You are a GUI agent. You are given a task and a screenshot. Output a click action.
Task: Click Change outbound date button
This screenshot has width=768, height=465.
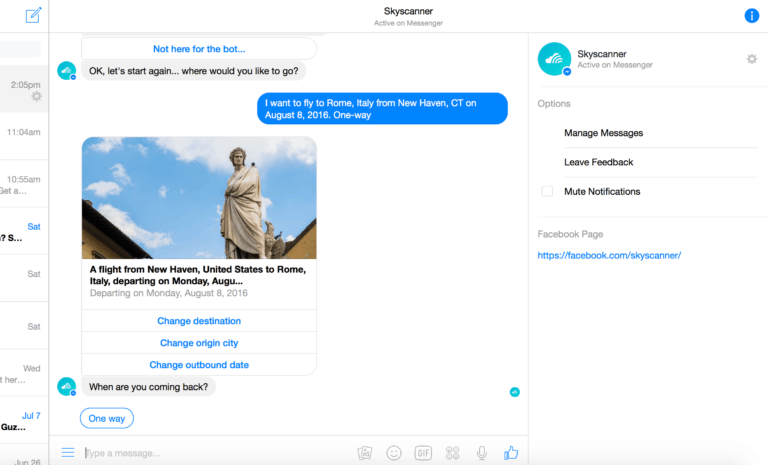[199, 365]
